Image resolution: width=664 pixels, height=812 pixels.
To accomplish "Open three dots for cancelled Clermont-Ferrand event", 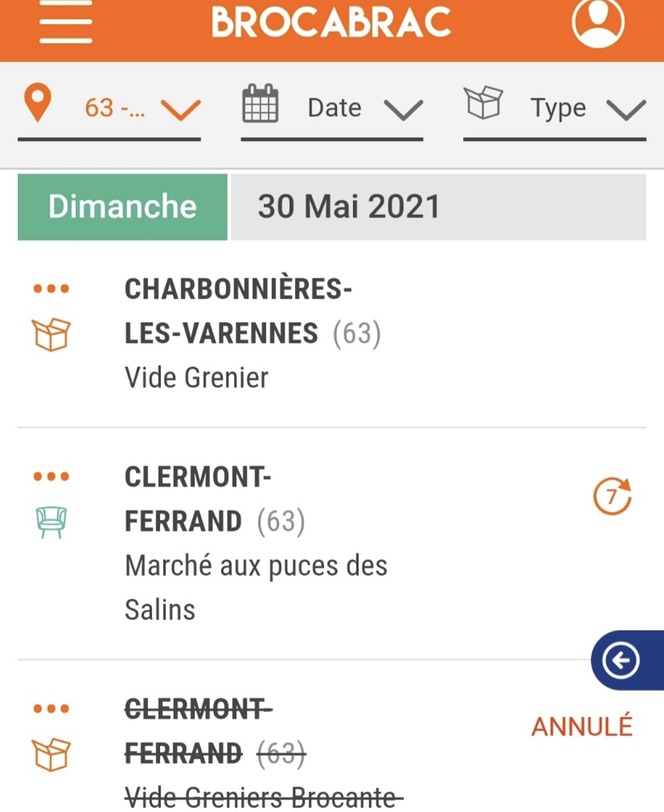I will point(51,708).
